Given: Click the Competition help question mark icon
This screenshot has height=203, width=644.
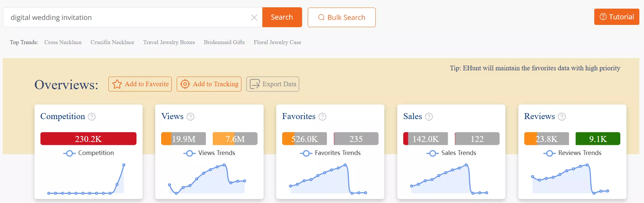Looking at the screenshot, I should [x=92, y=117].
